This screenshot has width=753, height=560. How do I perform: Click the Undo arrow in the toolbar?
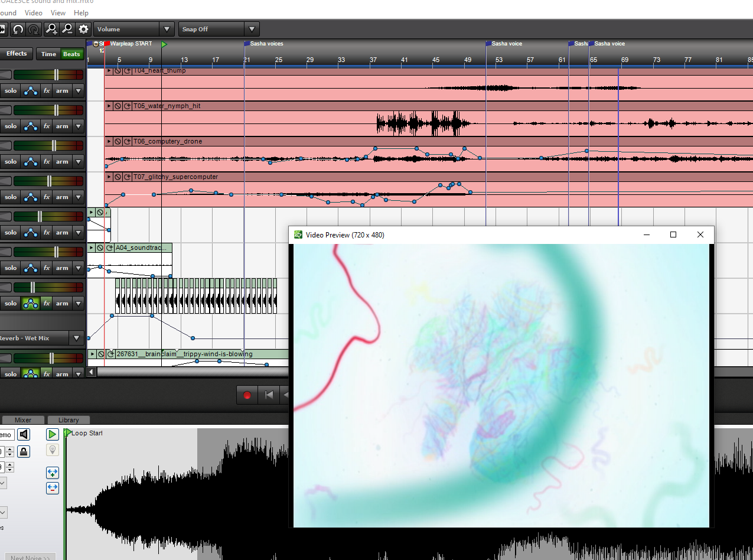coord(18,29)
